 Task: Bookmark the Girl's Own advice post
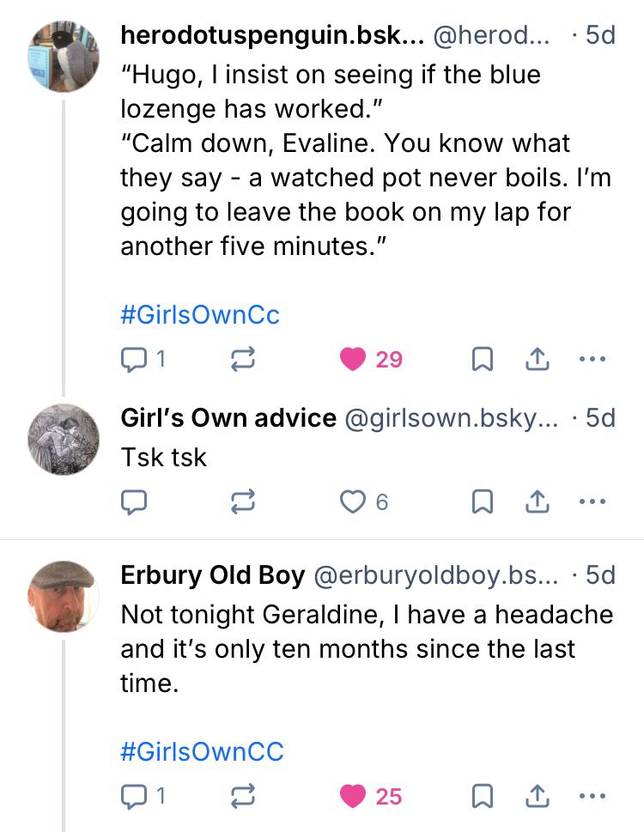(483, 501)
